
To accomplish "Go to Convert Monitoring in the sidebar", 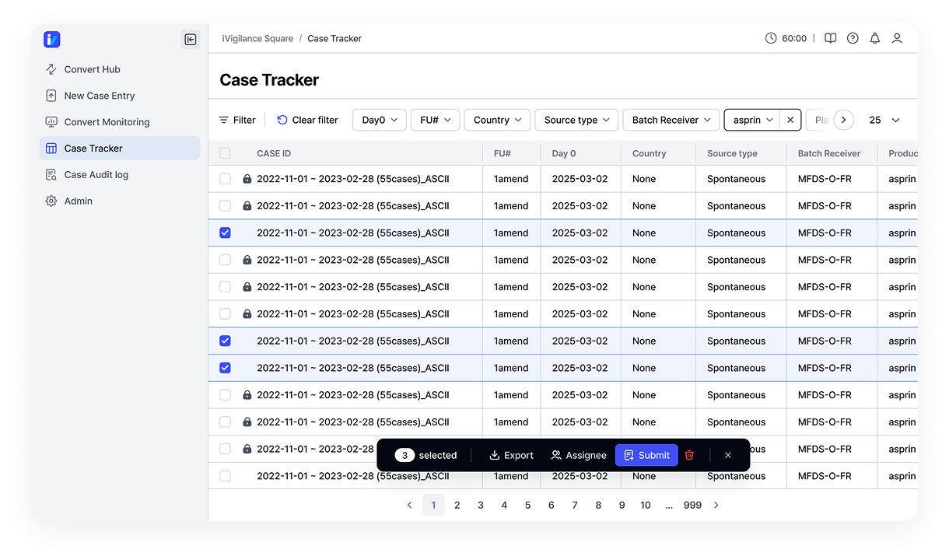I will tap(107, 122).
